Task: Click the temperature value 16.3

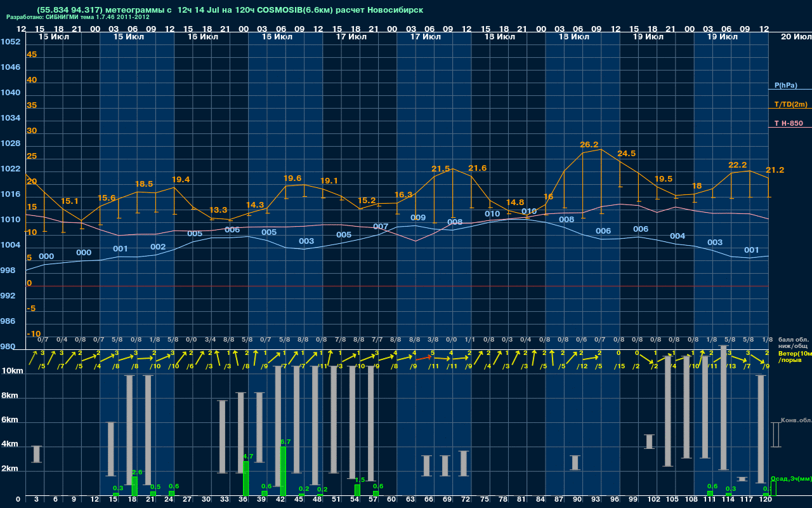Action: click(x=403, y=195)
